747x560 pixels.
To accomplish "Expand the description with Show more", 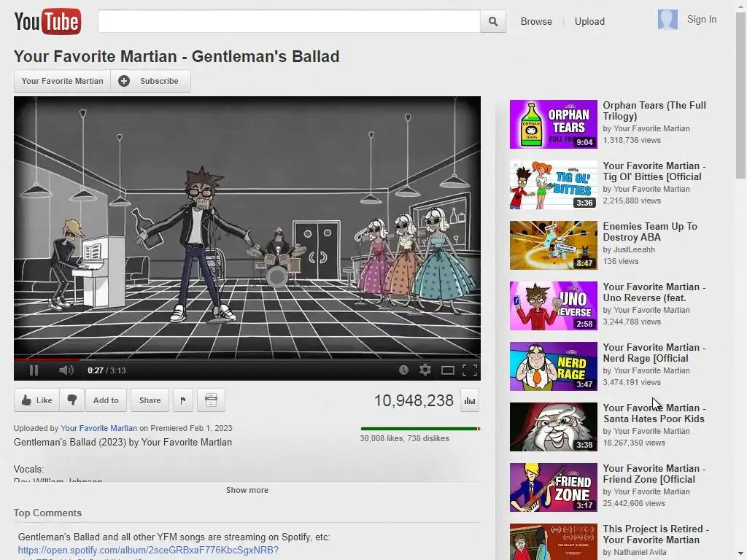I will pyautogui.click(x=247, y=490).
